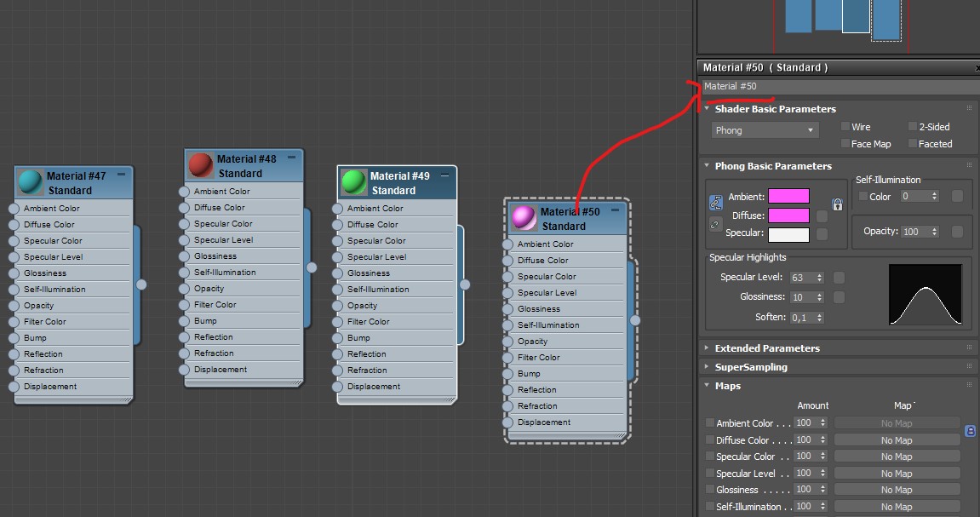980x517 pixels.
Task: Click the small map button beside Opacity
Action: (x=957, y=232)
